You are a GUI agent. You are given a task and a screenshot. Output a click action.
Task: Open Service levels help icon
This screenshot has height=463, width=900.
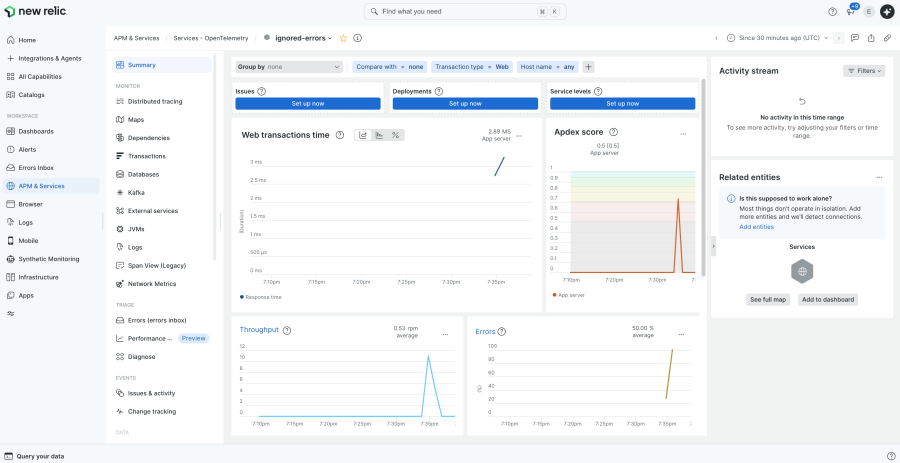click(598, 91)
